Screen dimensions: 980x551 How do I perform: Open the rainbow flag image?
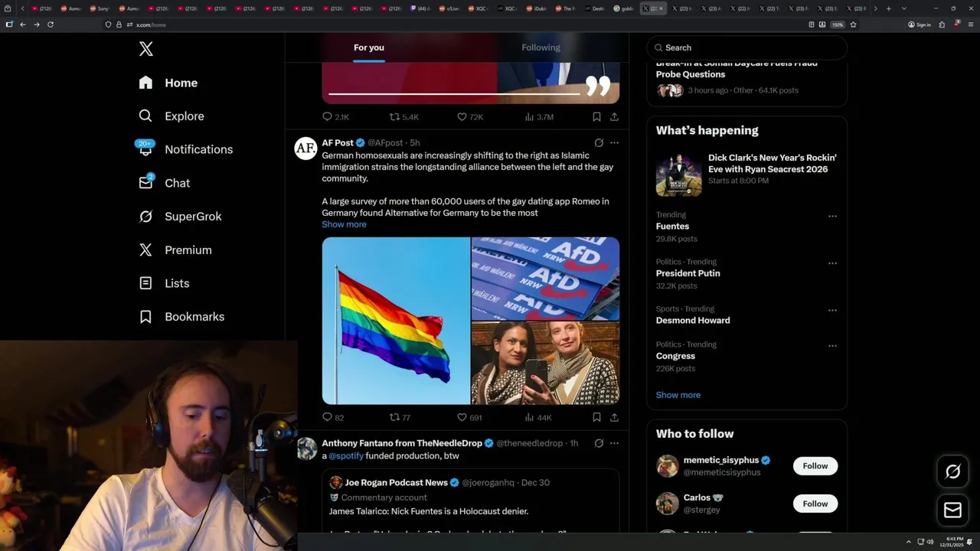(396, 321)
